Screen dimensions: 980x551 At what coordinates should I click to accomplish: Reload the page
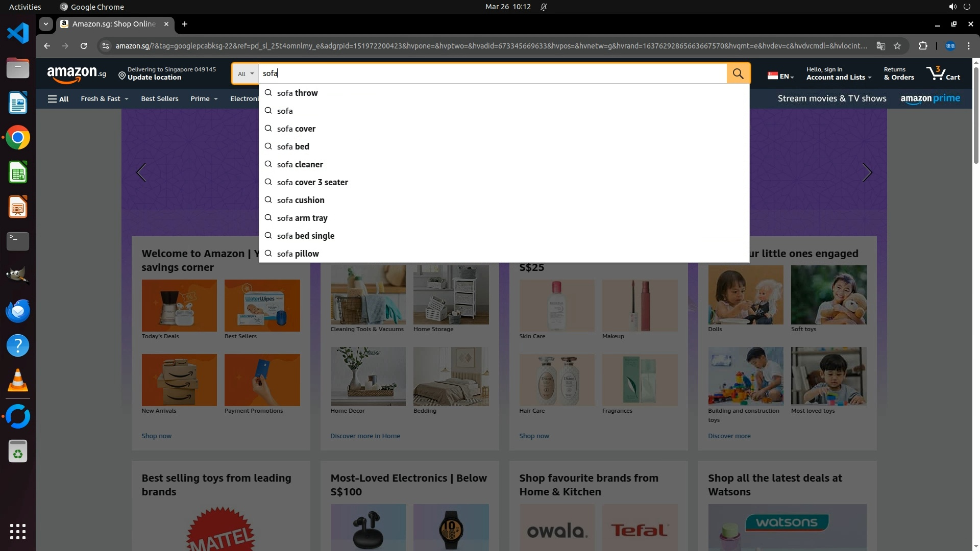84,46
